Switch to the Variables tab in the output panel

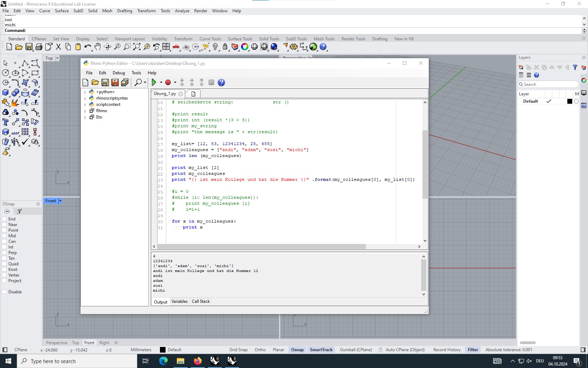pyautogui.click(x=179, y=301)
